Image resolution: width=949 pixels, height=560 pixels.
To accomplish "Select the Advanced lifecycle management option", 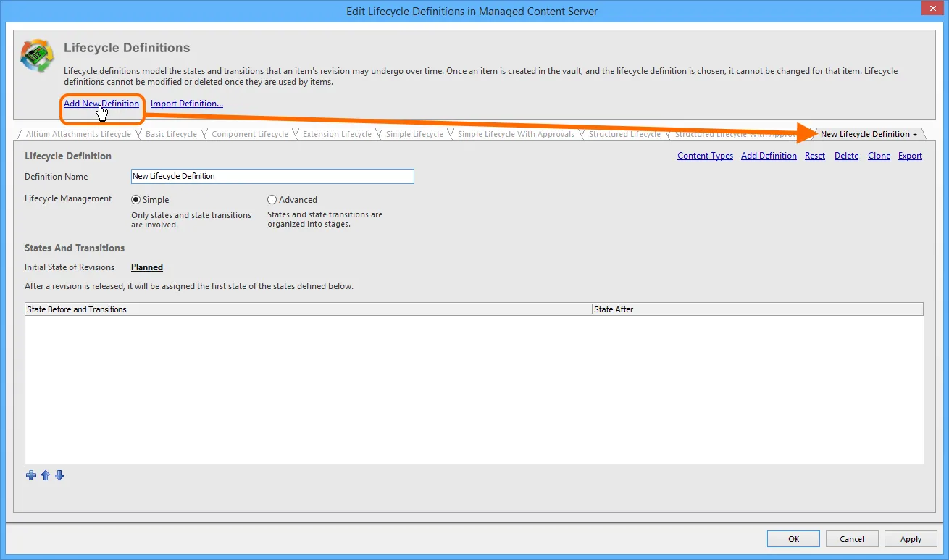I will coord(272,200).
